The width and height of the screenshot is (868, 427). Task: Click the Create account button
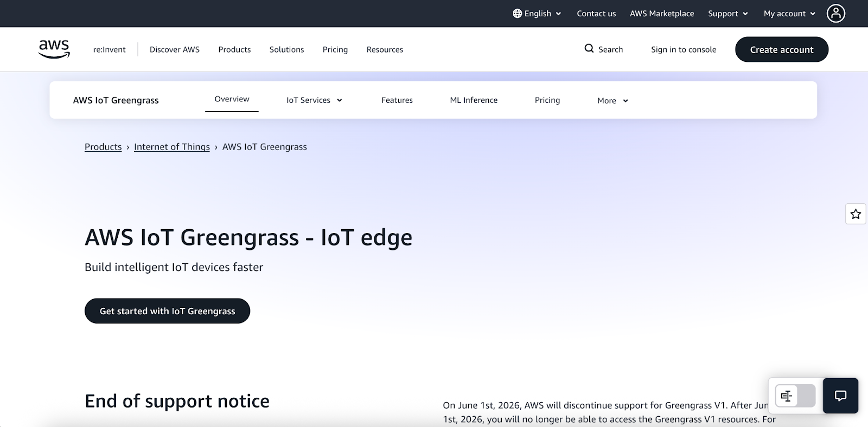tap(782, 49)
